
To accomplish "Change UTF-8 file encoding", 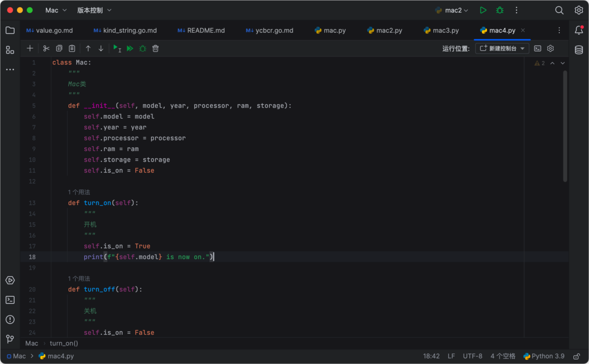I will pyautogui.click(x=472, y=356).
